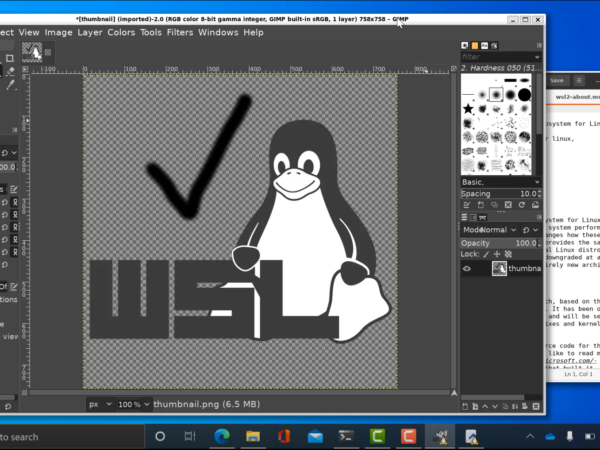Open the Image menu
Screen dimensions: 600x450
point(58,33)
